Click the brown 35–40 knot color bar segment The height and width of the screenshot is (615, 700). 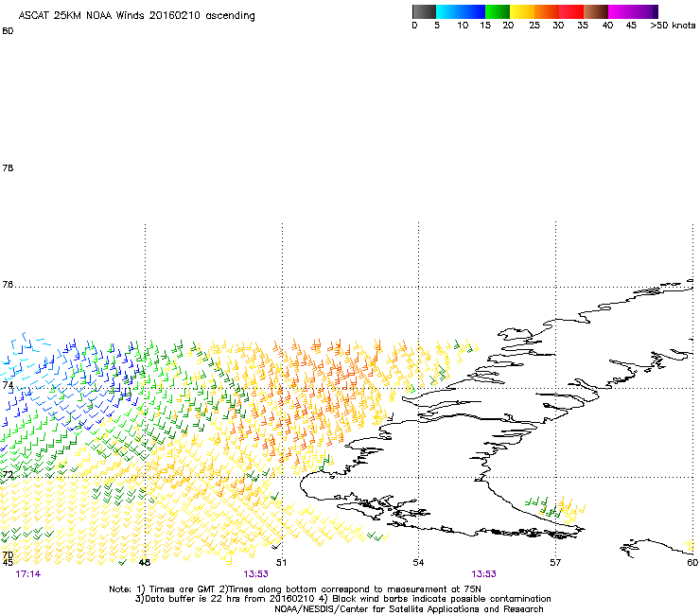tap(596, 11)
